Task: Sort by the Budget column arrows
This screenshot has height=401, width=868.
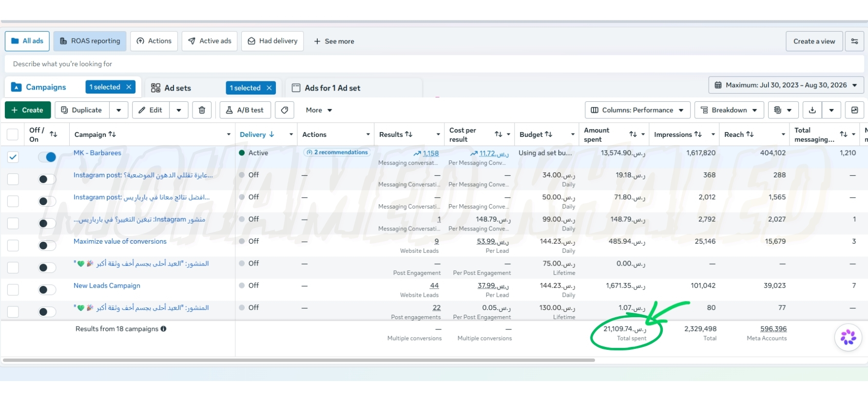Action: click(548, 134)
